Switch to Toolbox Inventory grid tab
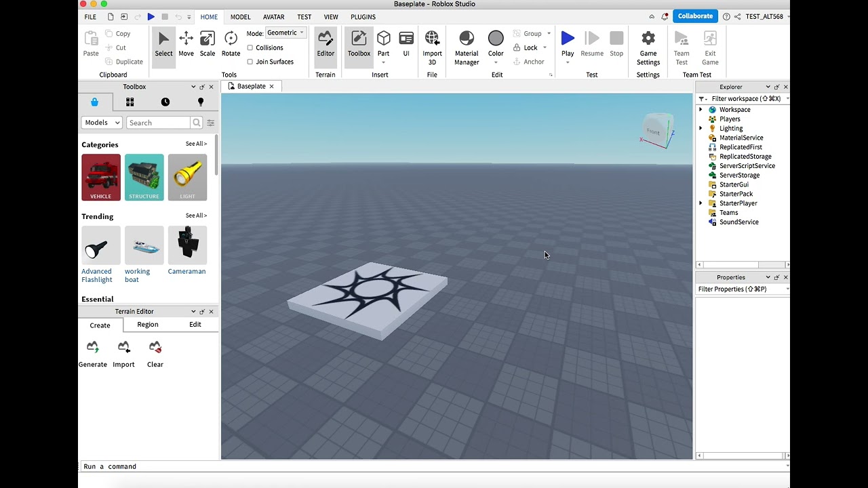Image resolution: width=868 pixels, height=488 pixels. click(x=130, y=102)
